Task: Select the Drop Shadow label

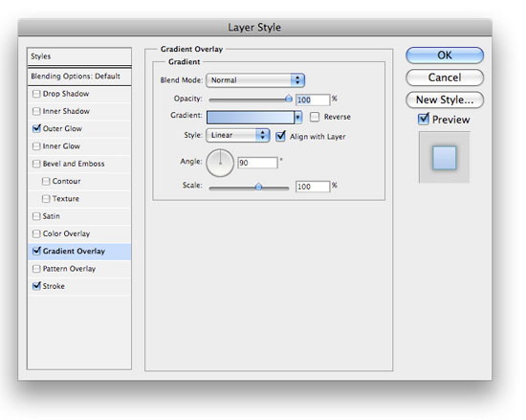Action: 66,94
